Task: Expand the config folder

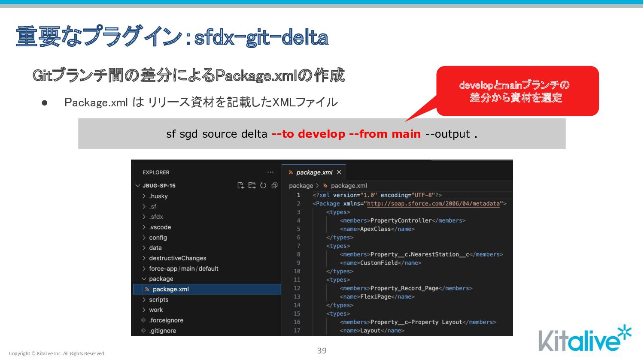Action: click(x=144, y=237)
